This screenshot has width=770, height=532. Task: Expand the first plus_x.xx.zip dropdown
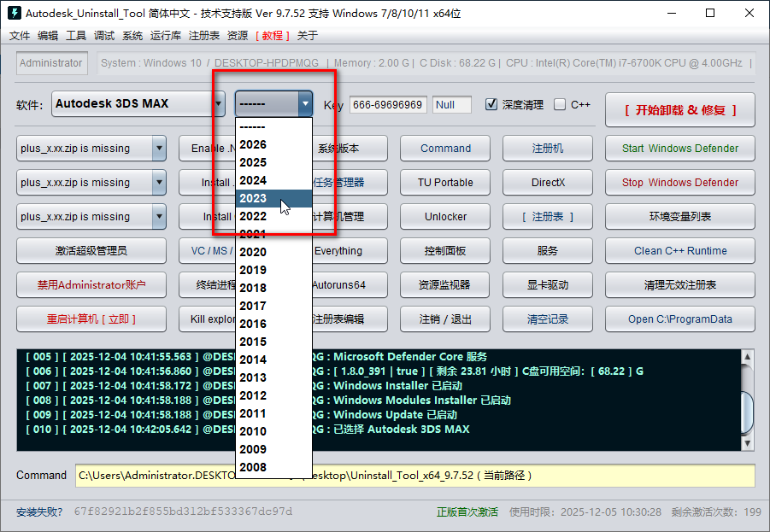(159, 149)
